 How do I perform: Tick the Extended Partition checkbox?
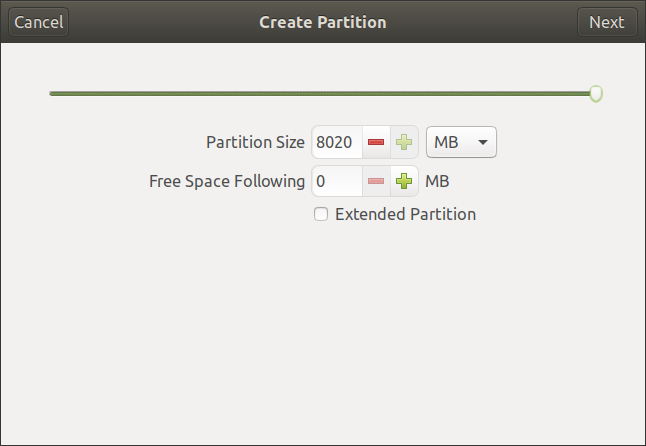click(x=321, y=214)
